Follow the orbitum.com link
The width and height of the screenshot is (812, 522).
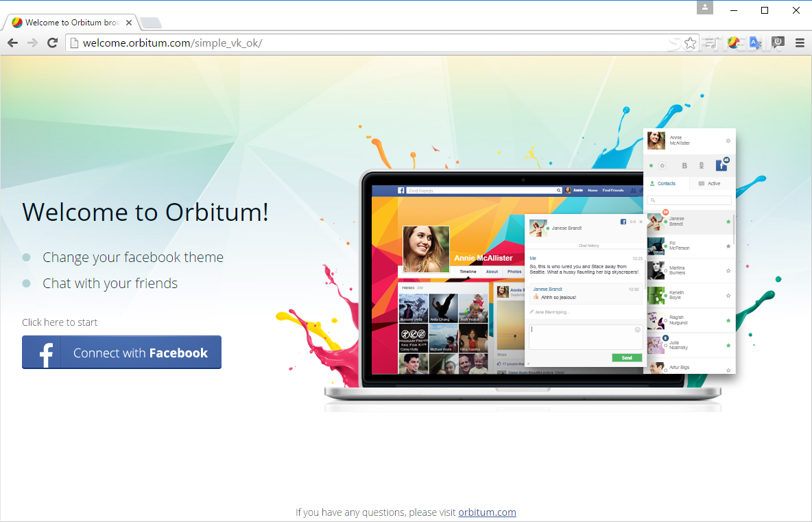(x=488, y=512)
